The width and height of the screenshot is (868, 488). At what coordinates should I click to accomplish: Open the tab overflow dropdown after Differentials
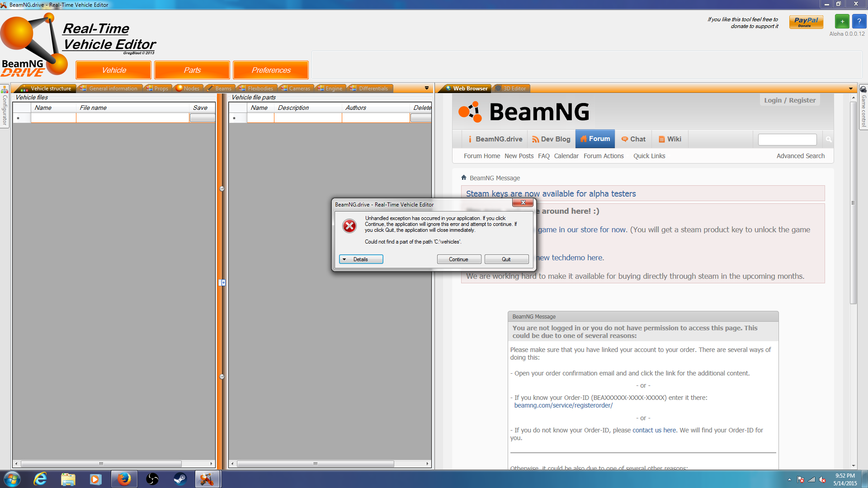426,88
